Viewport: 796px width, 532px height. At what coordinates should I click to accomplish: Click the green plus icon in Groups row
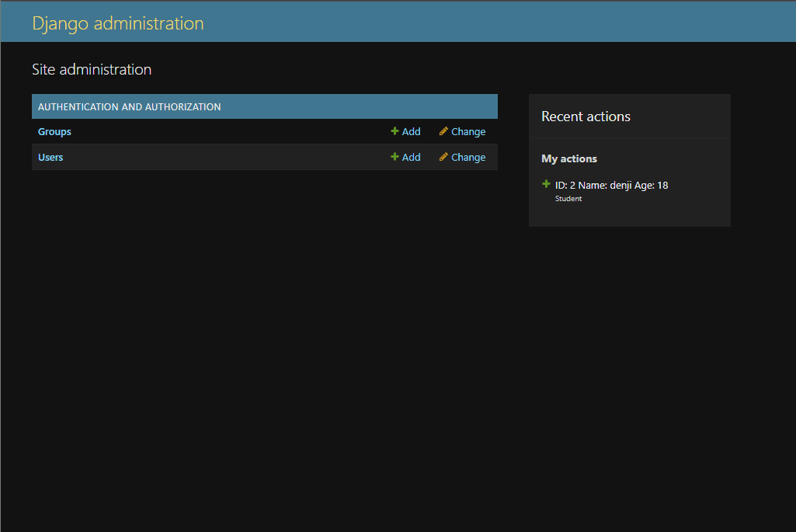[395, 131]
